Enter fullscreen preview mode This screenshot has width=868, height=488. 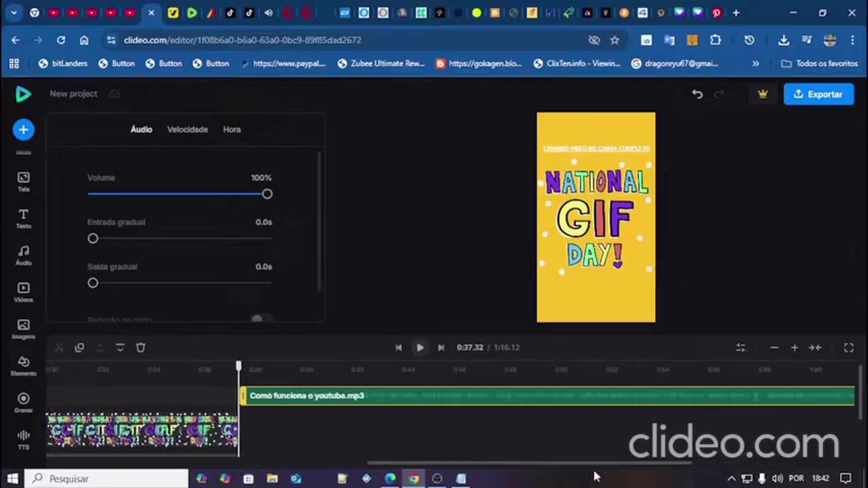click(x=848, y=348)
